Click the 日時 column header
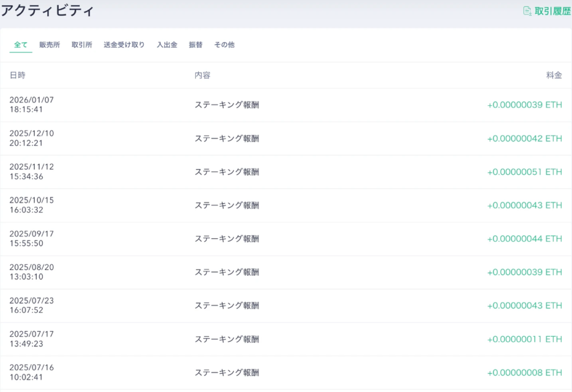This screenshot has height=392, width=572. pyautogui.click(x=17, y=75)
